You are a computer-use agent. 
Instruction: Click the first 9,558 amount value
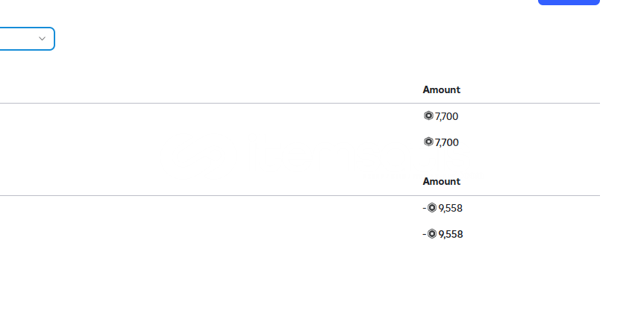pos(450,209)
